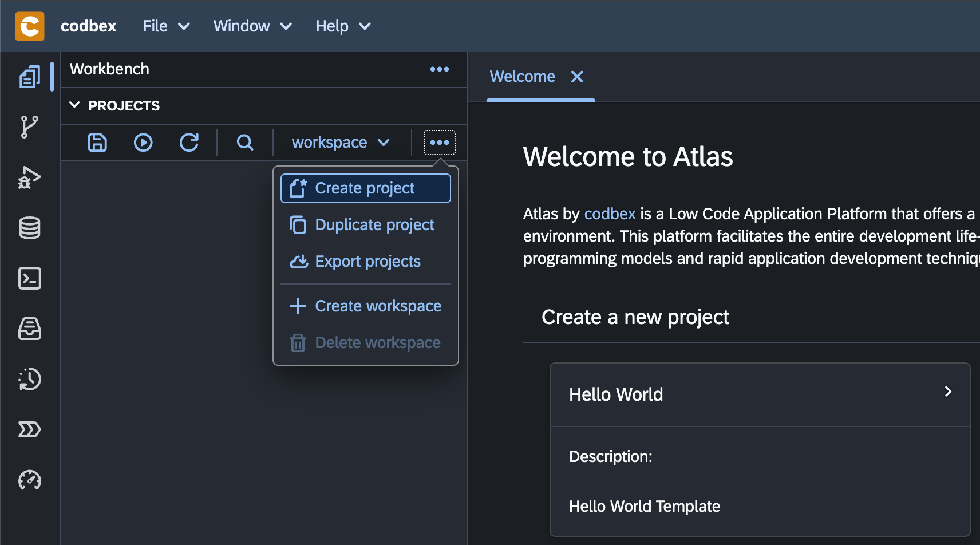Image resolution: width=980 pixels, height=545 pixels.
Task: Open the Processes double-chevron icon in sidebar
Action: [x=30, y=429]
